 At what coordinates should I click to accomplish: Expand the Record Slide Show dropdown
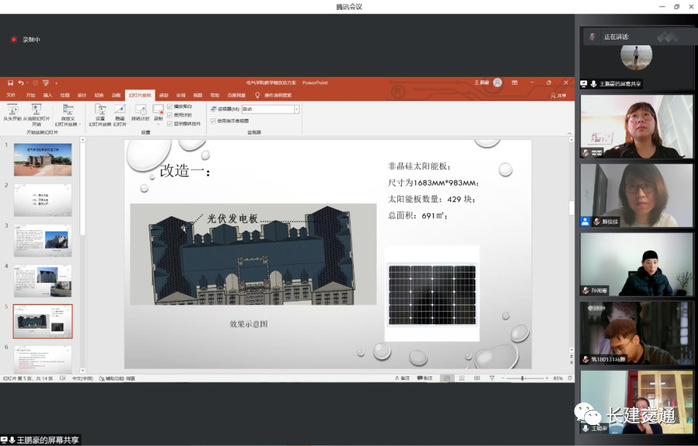(x=158, y=119)
